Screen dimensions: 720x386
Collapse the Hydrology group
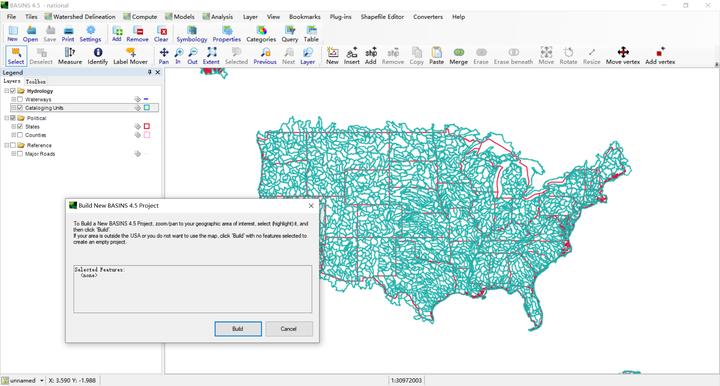click(x=7, y=91)
